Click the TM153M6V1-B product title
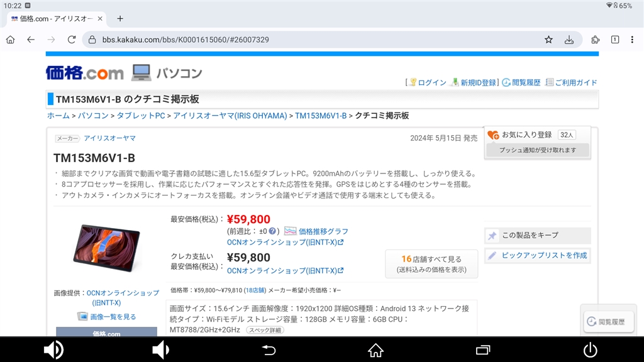 click(94, 158)
